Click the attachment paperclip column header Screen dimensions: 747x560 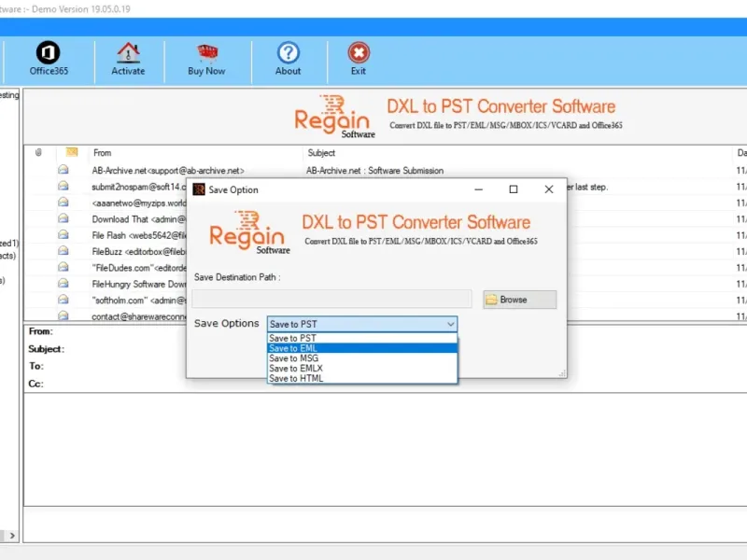pyautogui.click(x=38, y=152)
